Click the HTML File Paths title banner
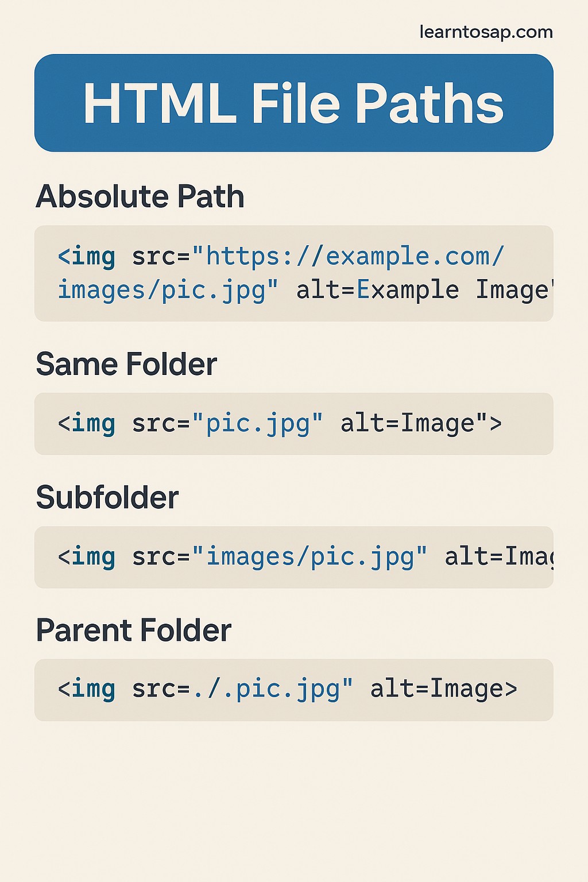The height and width of the screenshot is (882, 588). pos(294,103)
